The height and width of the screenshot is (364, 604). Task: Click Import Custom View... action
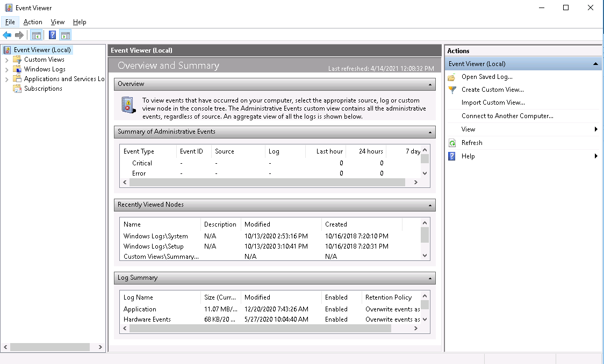click(x=493, y=103)
